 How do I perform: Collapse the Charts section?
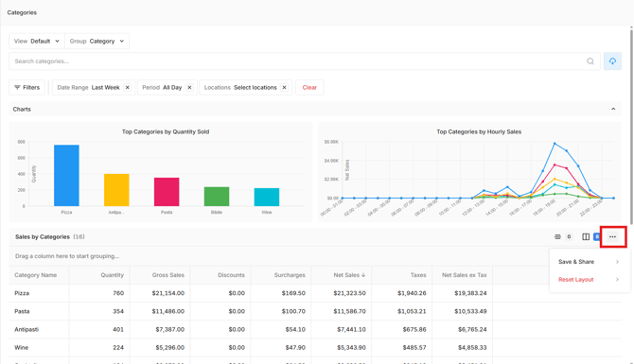(x=613, y=109)
